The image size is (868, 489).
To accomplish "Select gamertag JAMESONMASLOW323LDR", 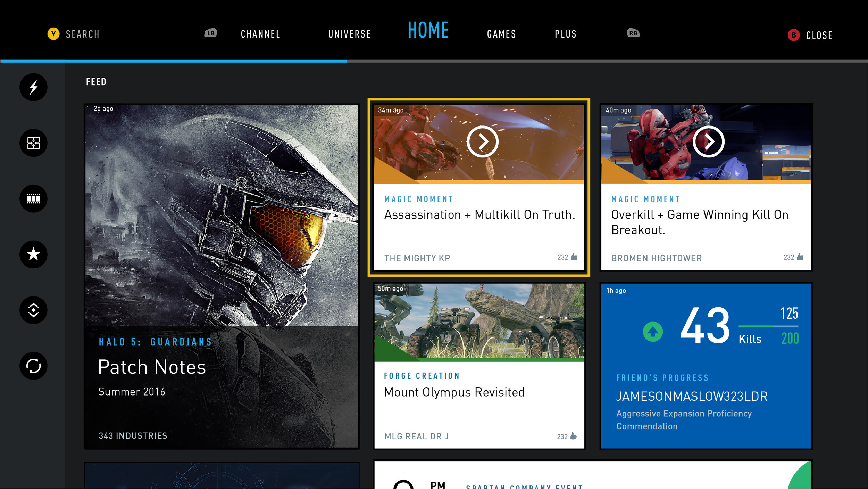I will pos(692,397).
